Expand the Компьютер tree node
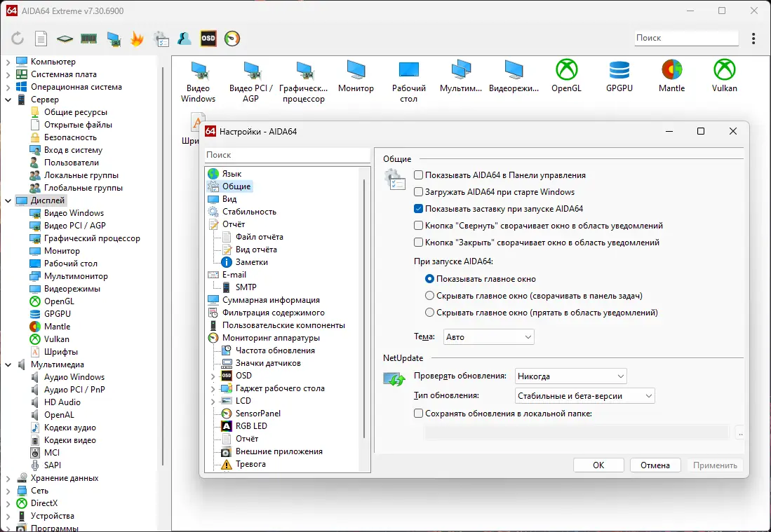The width and height of the screenshot is (771, 532). pyautogui.click(x=8, y=62)
